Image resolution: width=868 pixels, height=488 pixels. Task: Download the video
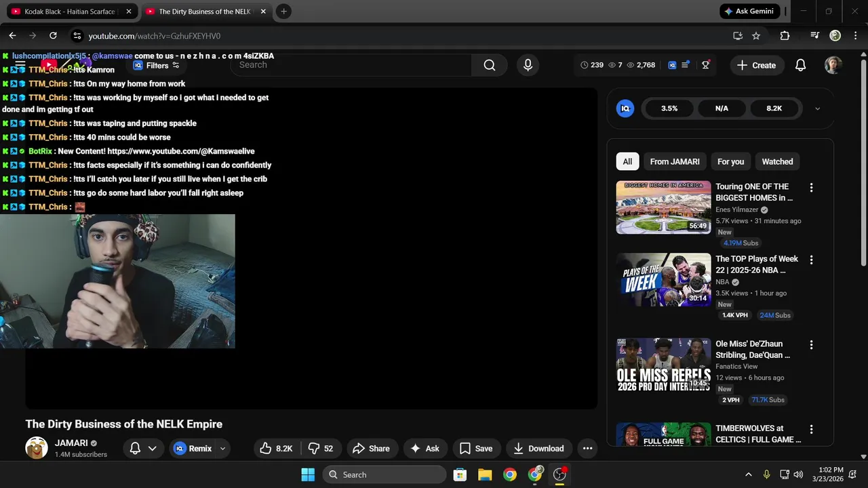[539, 448]
